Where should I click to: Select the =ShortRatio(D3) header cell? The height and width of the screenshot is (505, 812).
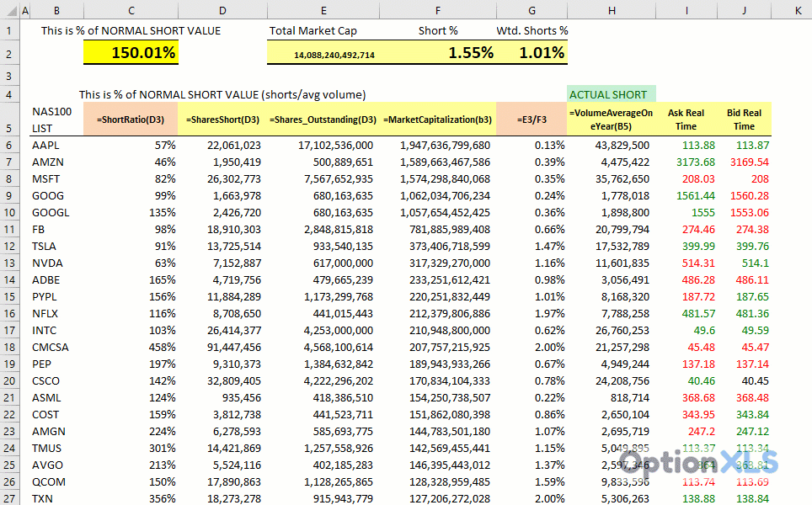(131, 120)
